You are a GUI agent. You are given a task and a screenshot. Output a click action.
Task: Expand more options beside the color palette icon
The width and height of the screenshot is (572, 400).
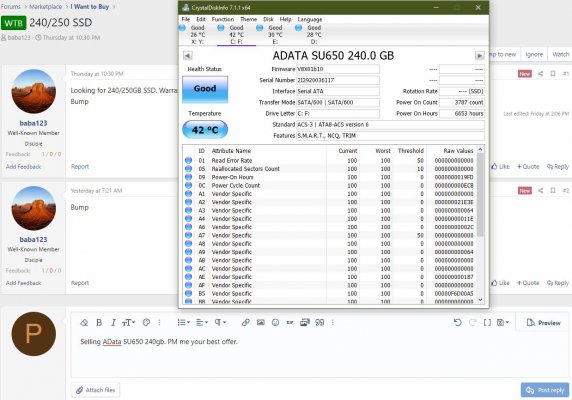159,322
